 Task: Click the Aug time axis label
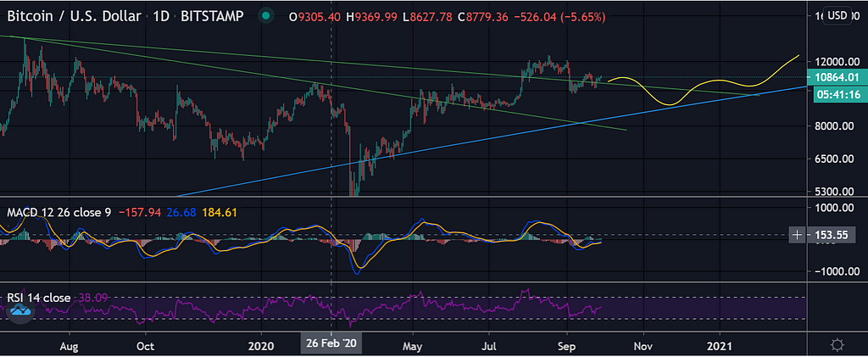pyautogui.click(x=70, y=345)
